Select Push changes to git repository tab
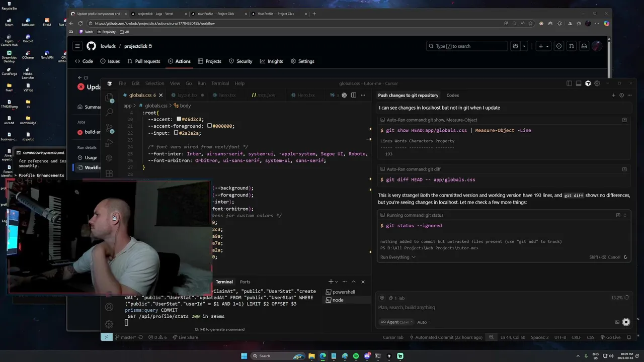The width and height of the screenshot is (644, 362). point(408,95)
